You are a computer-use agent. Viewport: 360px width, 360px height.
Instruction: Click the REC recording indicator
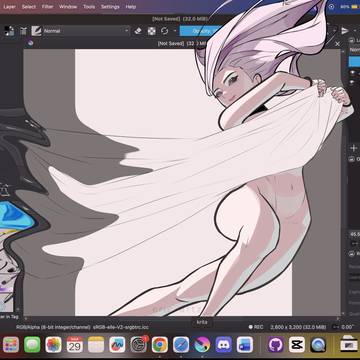pos(256,327)
